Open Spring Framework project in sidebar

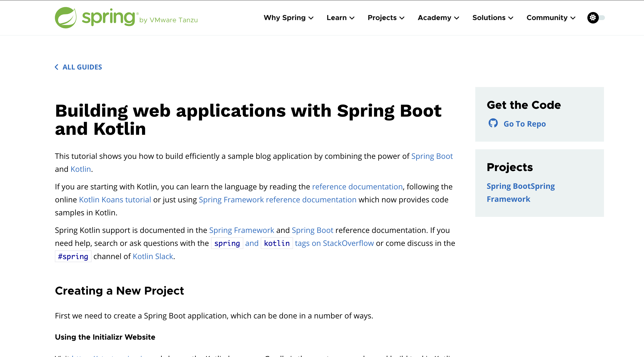(521, 192)
